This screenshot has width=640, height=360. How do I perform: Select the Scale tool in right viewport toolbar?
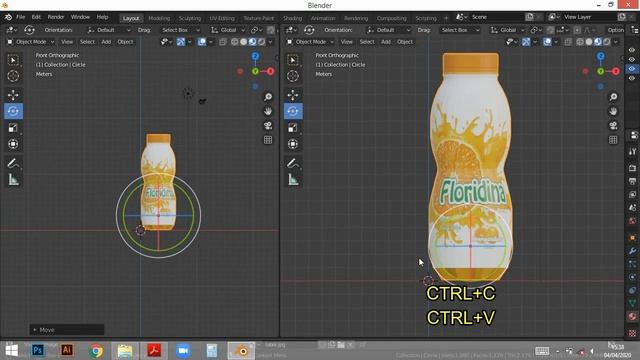coord(293,128)
